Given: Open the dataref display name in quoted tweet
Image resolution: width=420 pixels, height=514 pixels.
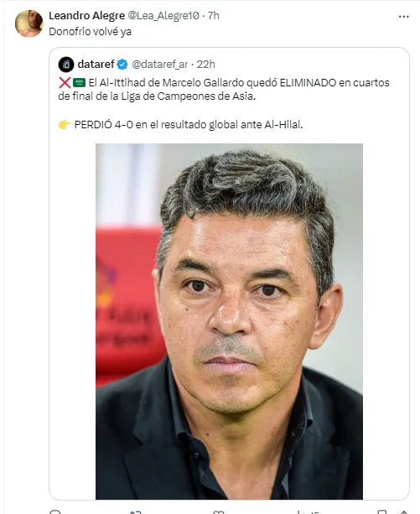Looking at the screenshot, I should (x=96, y=65).
